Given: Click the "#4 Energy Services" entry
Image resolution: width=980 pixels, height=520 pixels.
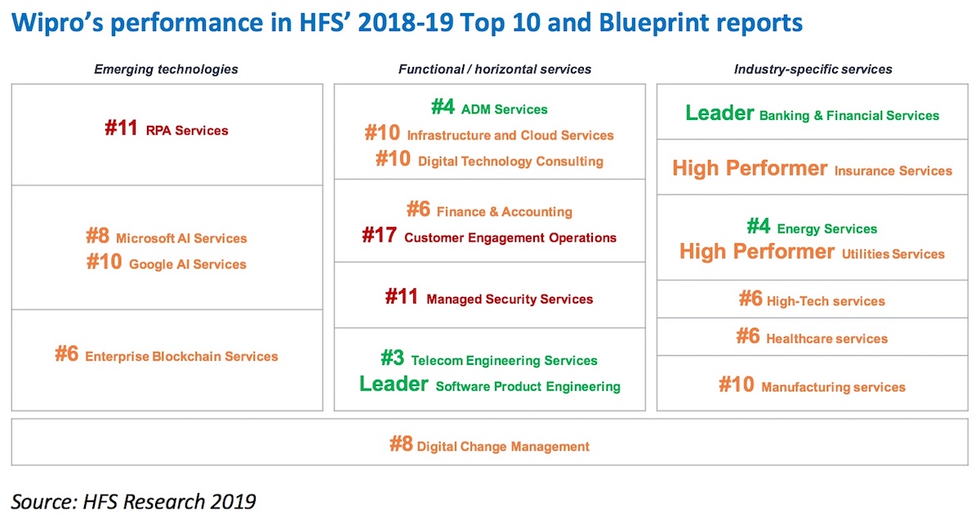Looking at the screenshot, I should [x=812, y=228].
